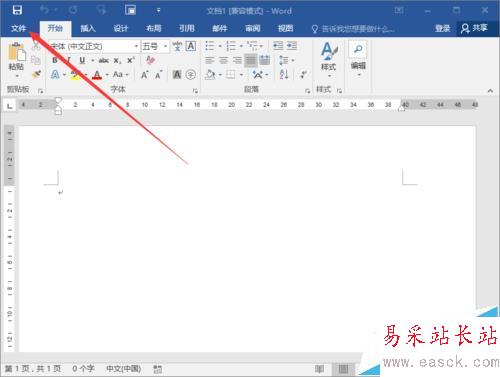Click word count 0个字 in status bar
This screenshot has height=377, width=500.
pos(83,369)
